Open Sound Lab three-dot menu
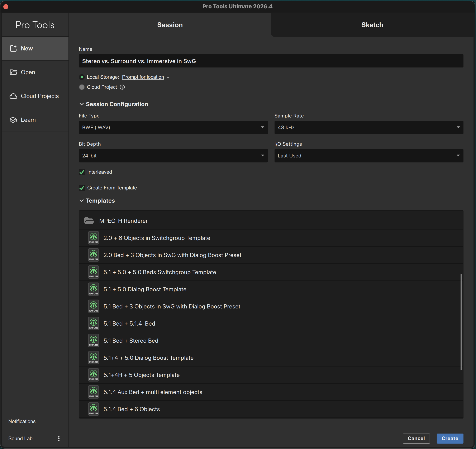The image size is (476, 449). [x=59, y=439]
